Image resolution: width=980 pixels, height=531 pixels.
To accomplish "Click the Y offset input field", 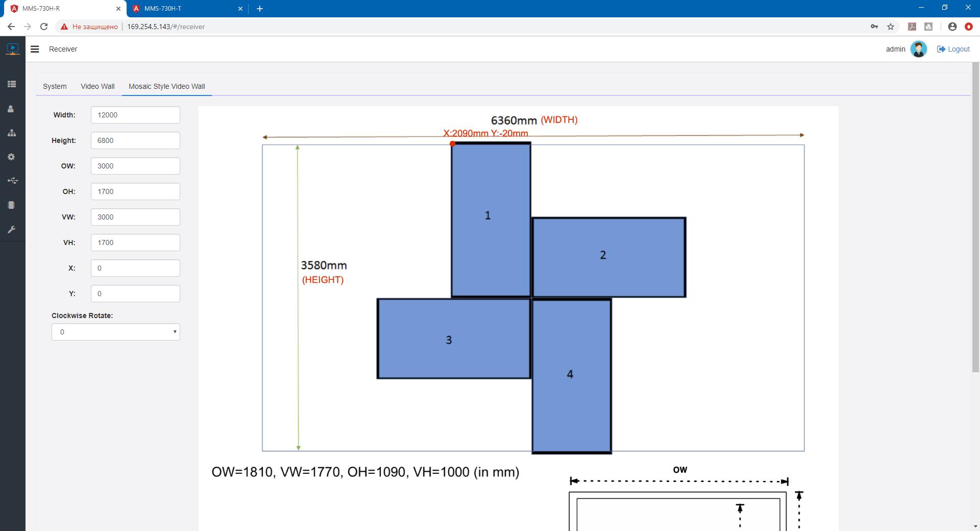I will (x=135, y=294).
